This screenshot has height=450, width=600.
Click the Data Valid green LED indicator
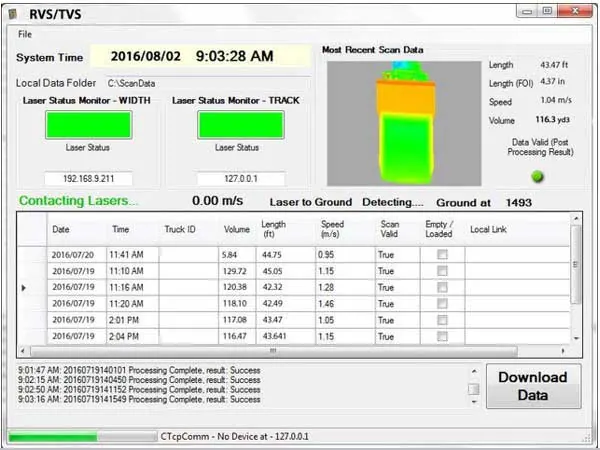538,176
